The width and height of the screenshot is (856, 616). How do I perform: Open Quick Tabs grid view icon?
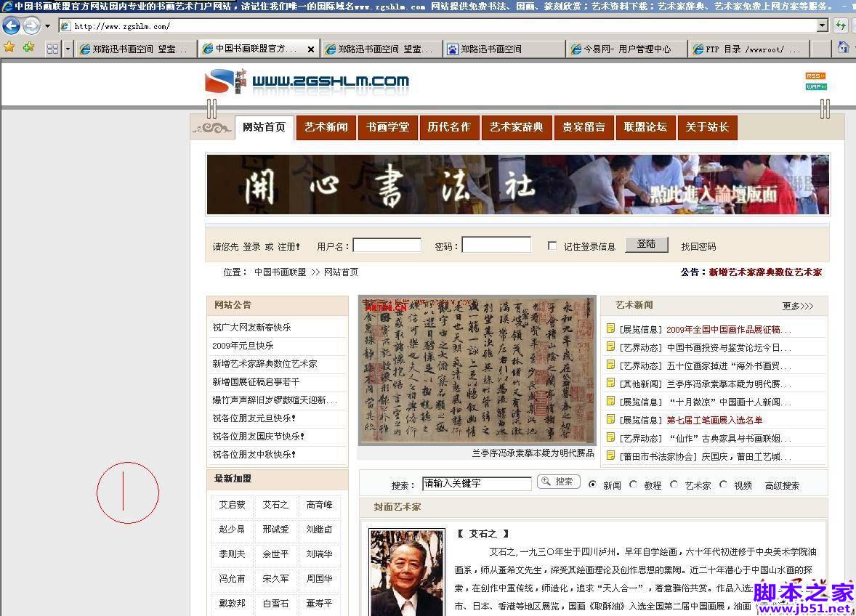point(52,48)
